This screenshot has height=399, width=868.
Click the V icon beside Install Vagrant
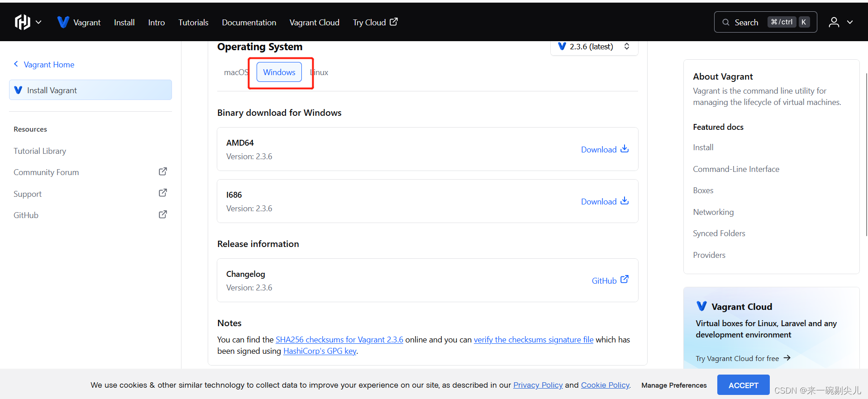18,90
